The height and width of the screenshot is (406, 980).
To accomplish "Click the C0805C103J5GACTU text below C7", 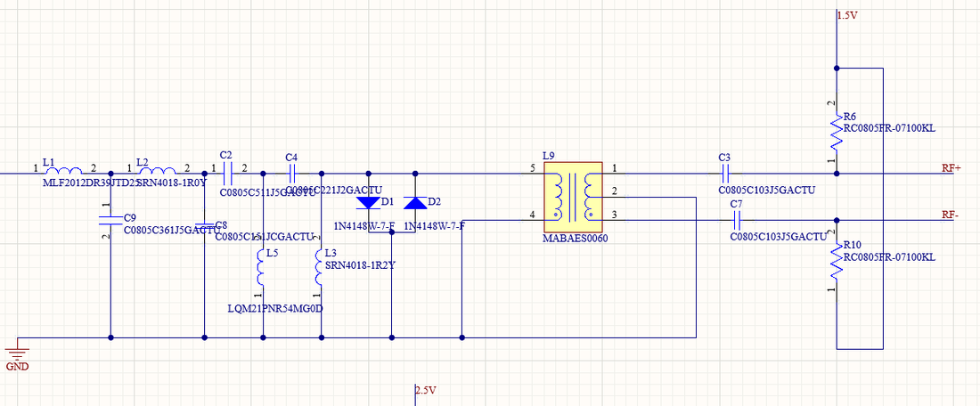I will pos(779,237).
